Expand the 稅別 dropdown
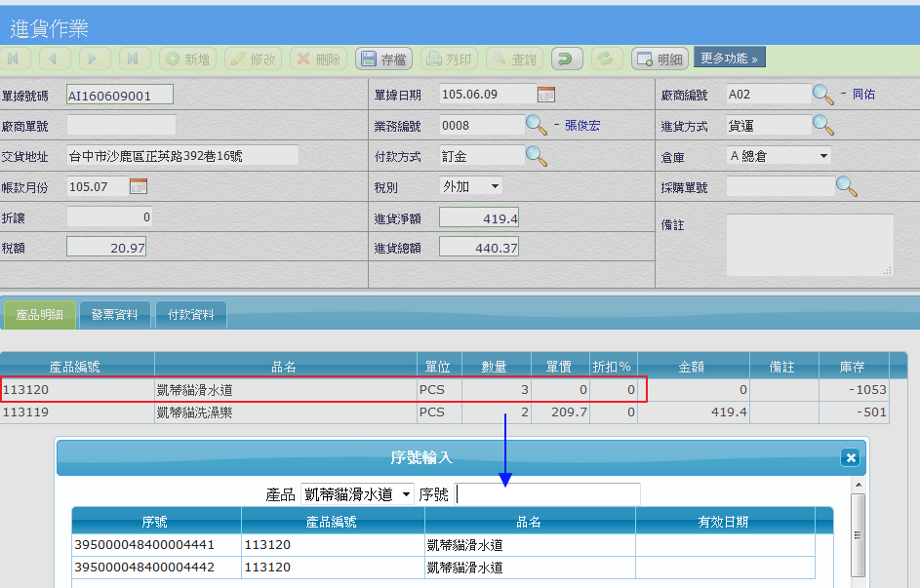 [471, 186]
